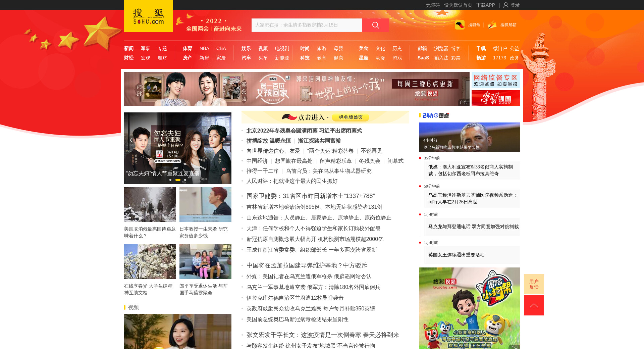The width and height of the screenshot is (644, 349).
Task: Select the third carousel indicator dot
Action: point(185,180)
